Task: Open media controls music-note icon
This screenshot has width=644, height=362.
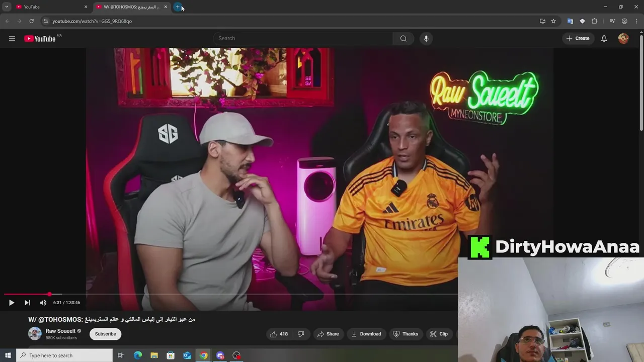Action: 612,21
